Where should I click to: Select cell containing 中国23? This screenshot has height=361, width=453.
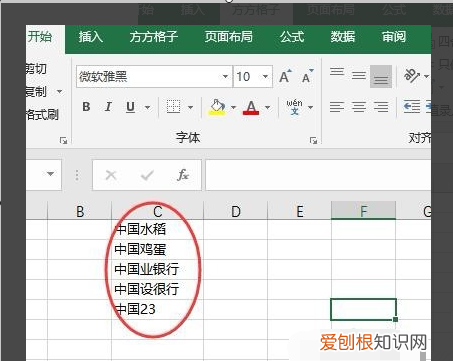click(157, 309)
